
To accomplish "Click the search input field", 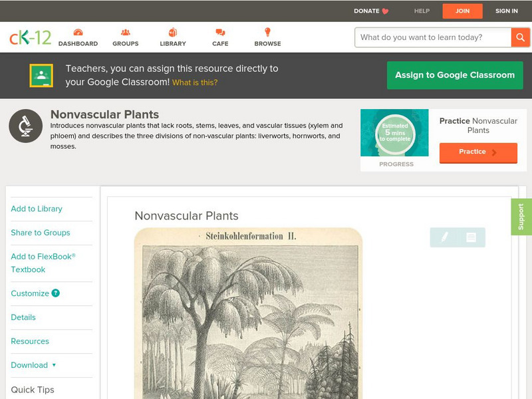I will click(433, 37).
